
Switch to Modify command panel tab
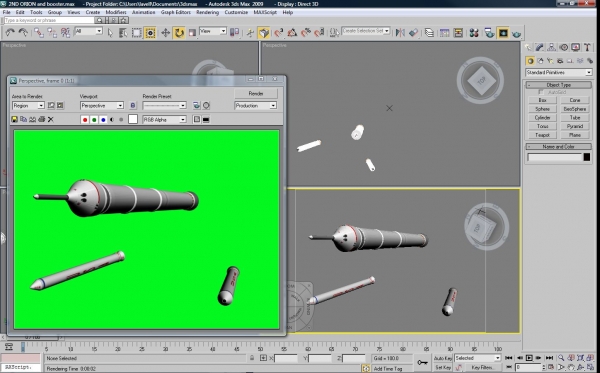pyautogui.click(x=540, y=47)
